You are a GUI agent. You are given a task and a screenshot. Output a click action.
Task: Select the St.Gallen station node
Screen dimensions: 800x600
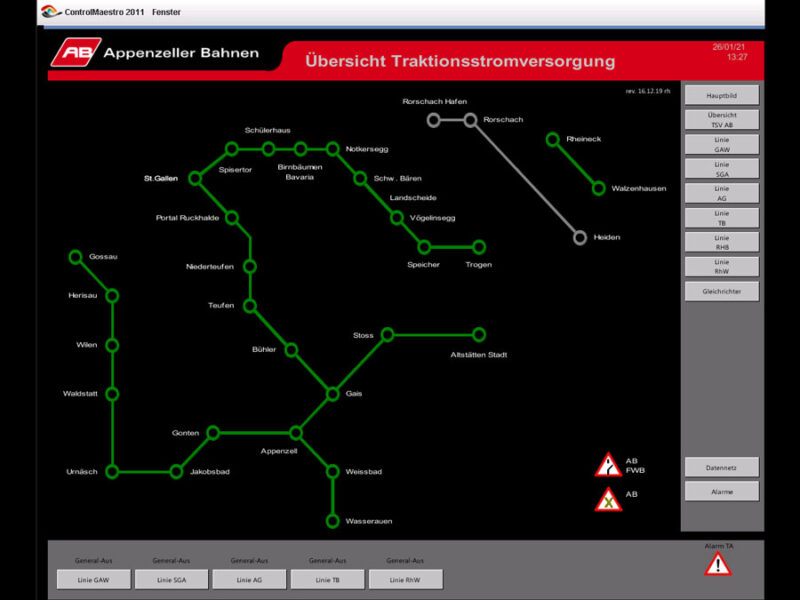pyautogui.click(x=195, y=178)
